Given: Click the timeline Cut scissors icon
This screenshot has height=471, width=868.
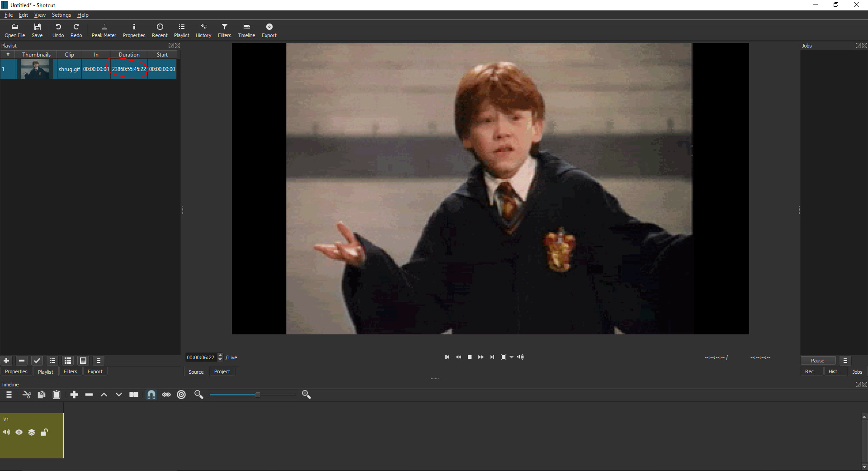Looking at the screenshot, I should pyautogui.click(x=27, y=395).
